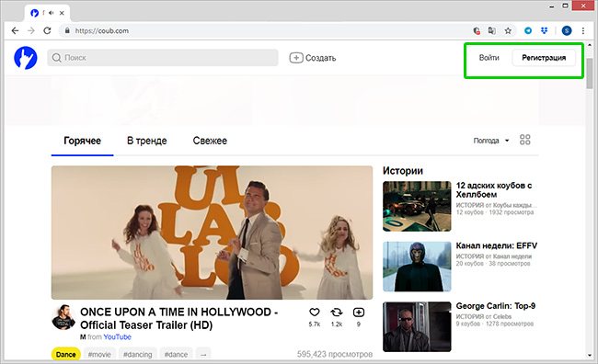
Task: Open the George Carlin story thumbnail
Action: click(417, 326)
